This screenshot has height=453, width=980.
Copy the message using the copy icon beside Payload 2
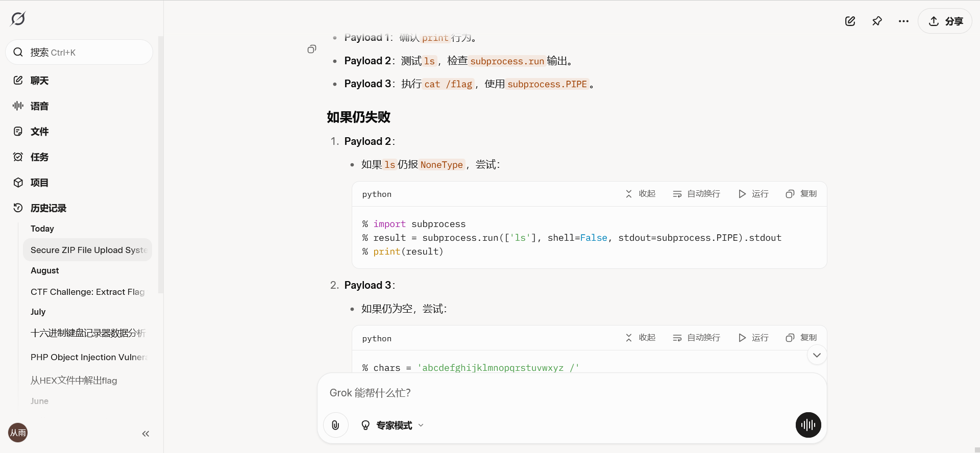pyautogui.click(x=312, y=49)
